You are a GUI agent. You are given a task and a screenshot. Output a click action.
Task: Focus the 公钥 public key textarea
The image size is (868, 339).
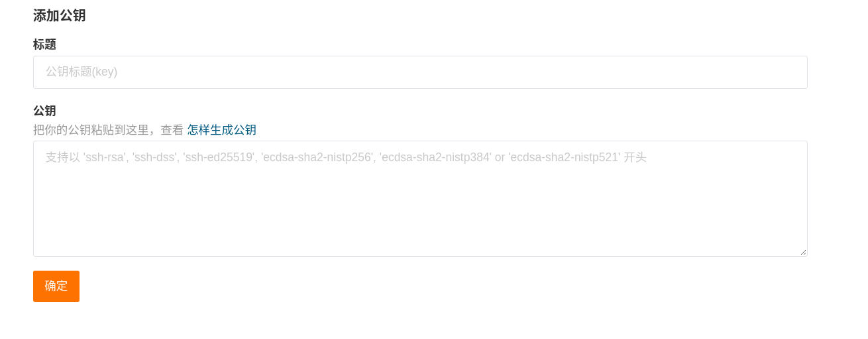tap(420, 198)
